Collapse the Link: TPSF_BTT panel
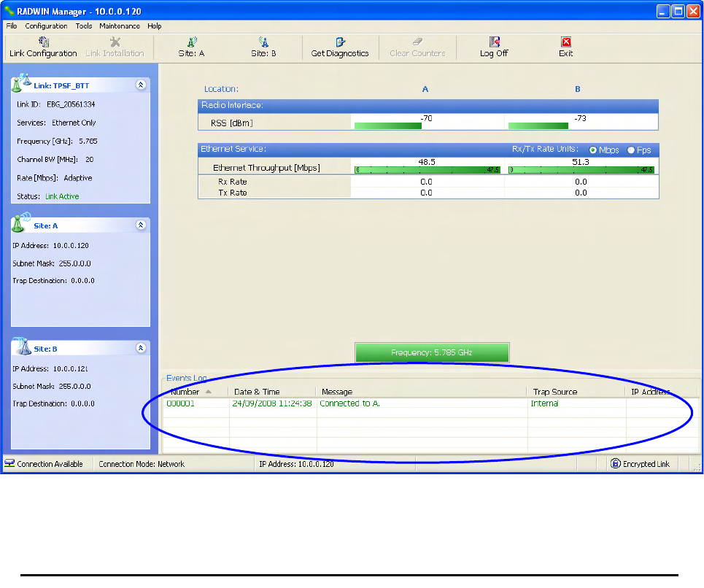The image size is (704, 588). coord(141,85)
